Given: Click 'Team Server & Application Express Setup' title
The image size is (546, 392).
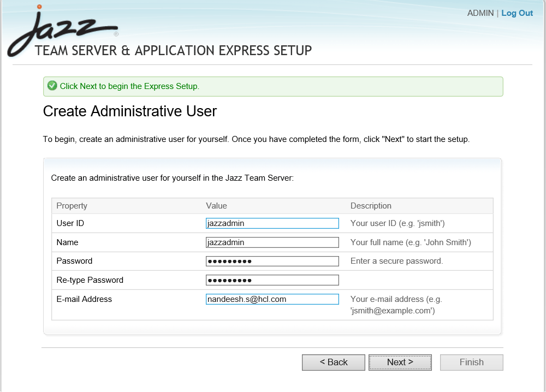Looking at the screenshot, I should tap(174, 51).
